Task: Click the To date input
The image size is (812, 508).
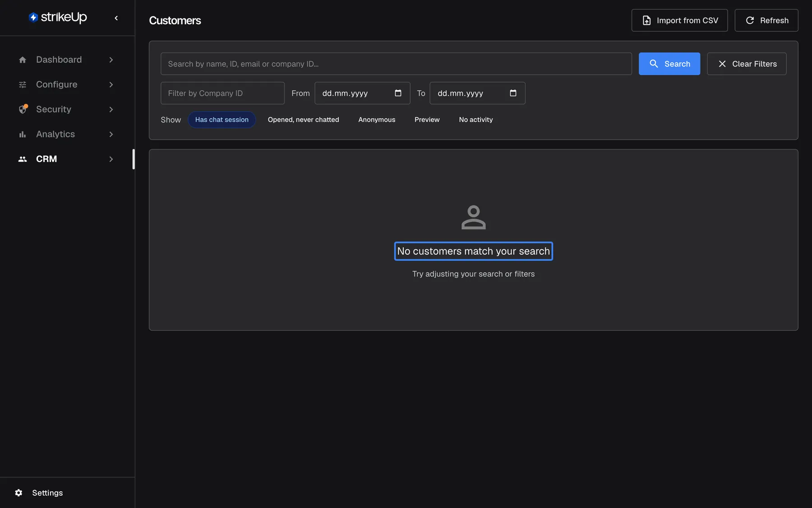Action: coord(477,93)
